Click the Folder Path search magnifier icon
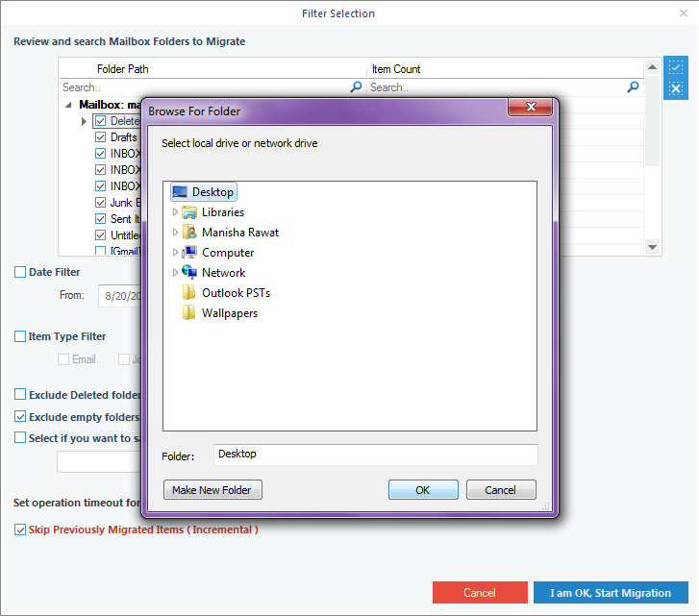Viewport: 699px width, 616px height. click(x=356, y=86)
